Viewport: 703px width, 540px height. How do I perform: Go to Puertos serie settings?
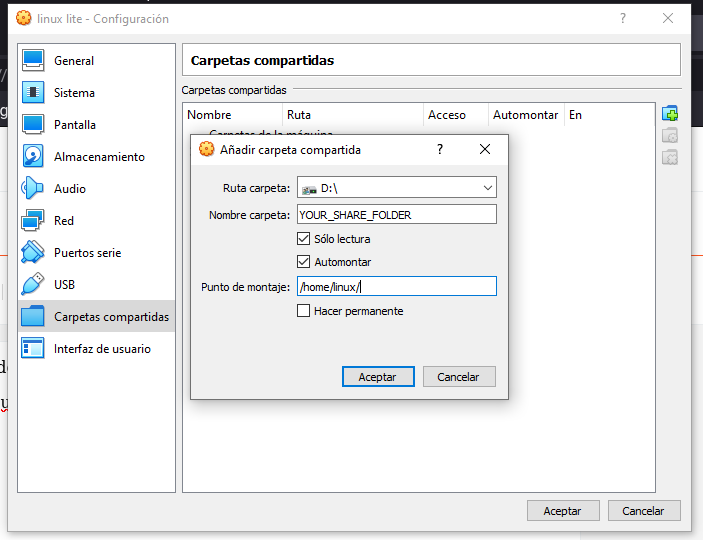(96, 253)
